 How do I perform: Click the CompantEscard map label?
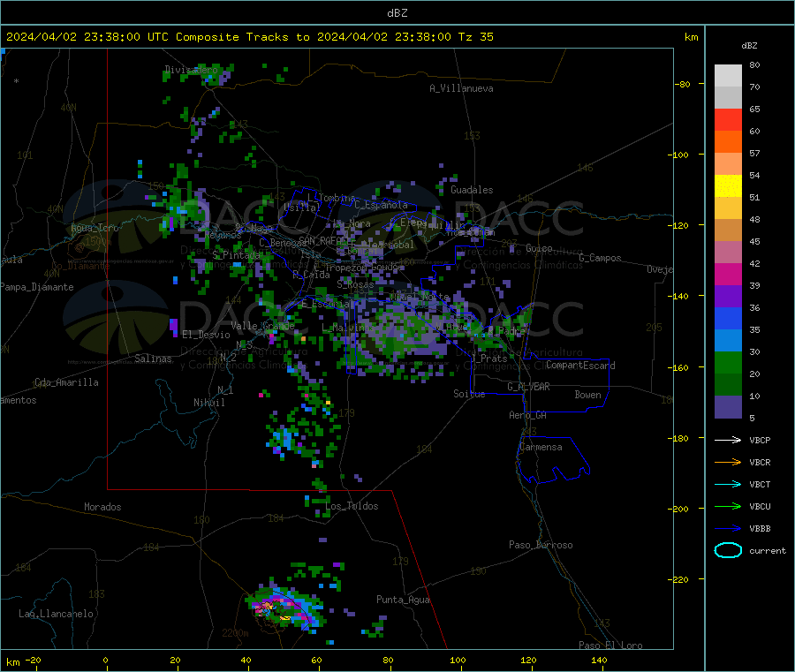(x=580, y=365)
